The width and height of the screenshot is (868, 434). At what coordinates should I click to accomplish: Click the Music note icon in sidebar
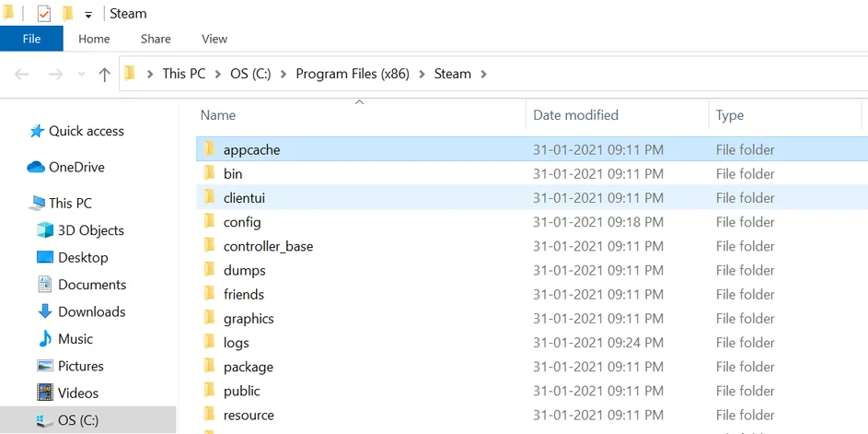pyautogui.click(x=45, y=339)
